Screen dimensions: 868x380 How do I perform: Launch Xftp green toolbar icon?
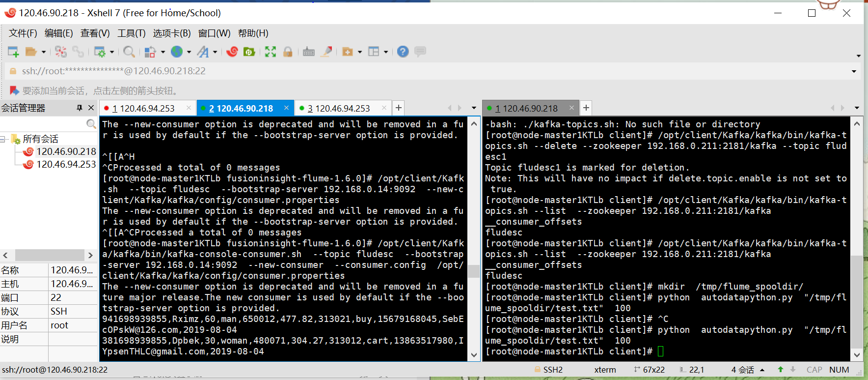click(249, 52)
